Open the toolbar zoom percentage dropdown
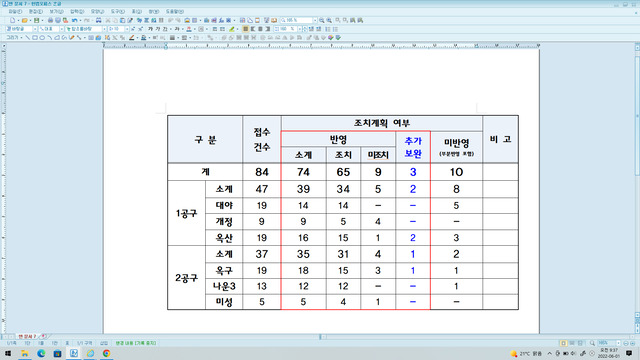The image size is (640, 360). point(315,20)
